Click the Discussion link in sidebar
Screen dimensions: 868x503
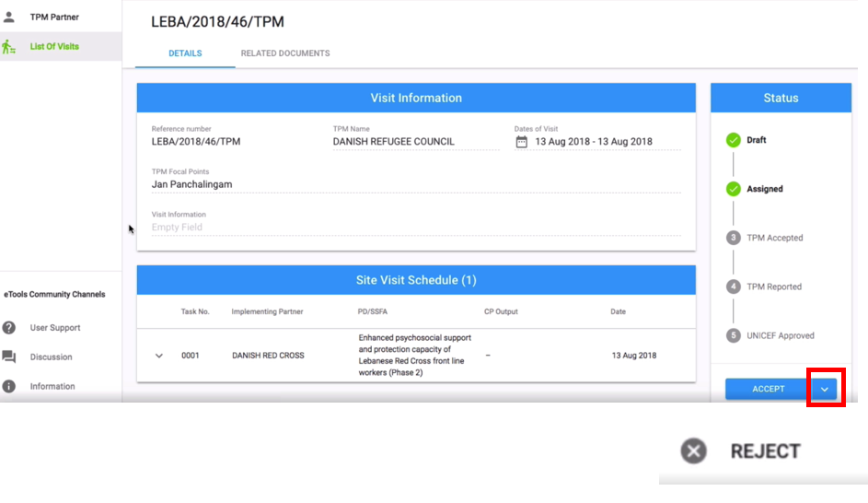click(x=51, y=357)
